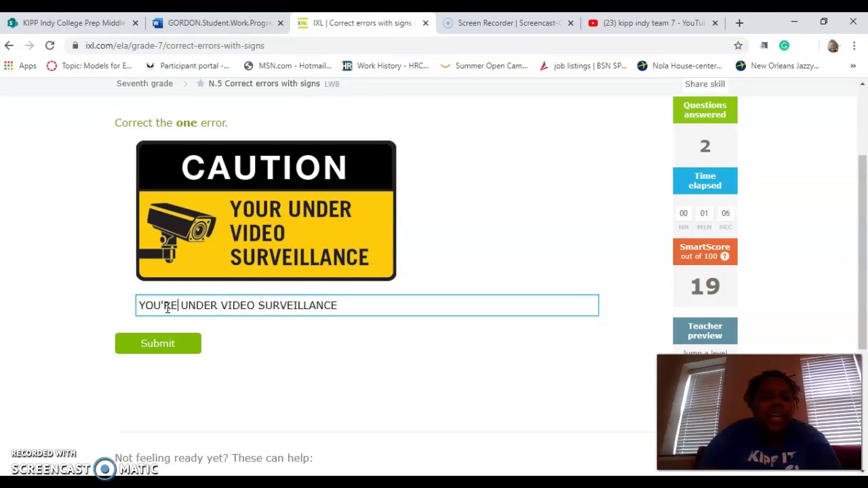Close the Screen Recorder tab
Viewport: 868px width, 488px height.
pyautogui.click(x=570, y=23)
